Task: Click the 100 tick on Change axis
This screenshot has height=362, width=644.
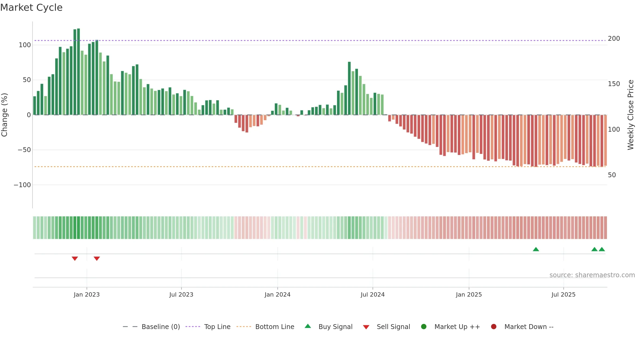Action: [25, 45]
